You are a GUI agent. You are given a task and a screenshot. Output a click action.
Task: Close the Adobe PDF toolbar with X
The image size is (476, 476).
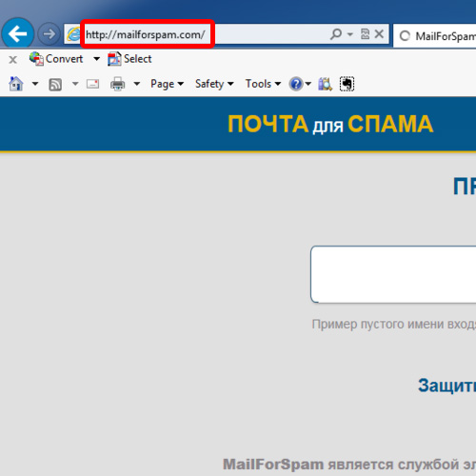click(12, 59)
